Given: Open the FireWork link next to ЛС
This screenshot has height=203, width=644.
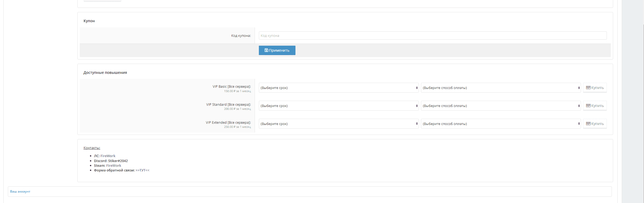Looking at the screenshot, I should [108, 156].
